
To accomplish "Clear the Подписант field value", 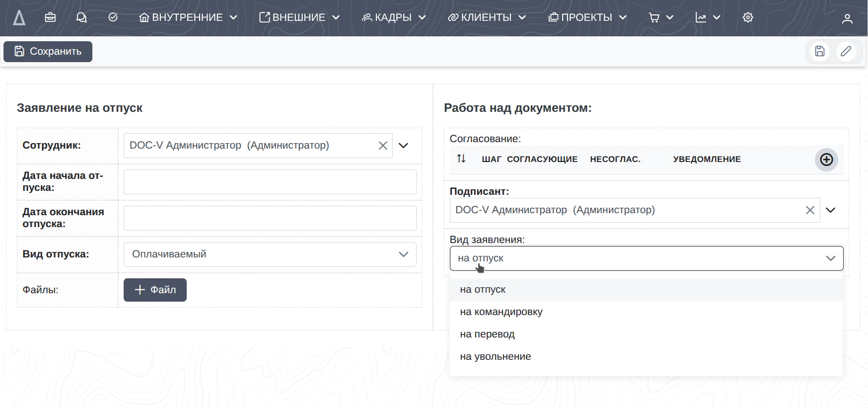I will click(810, 210).
